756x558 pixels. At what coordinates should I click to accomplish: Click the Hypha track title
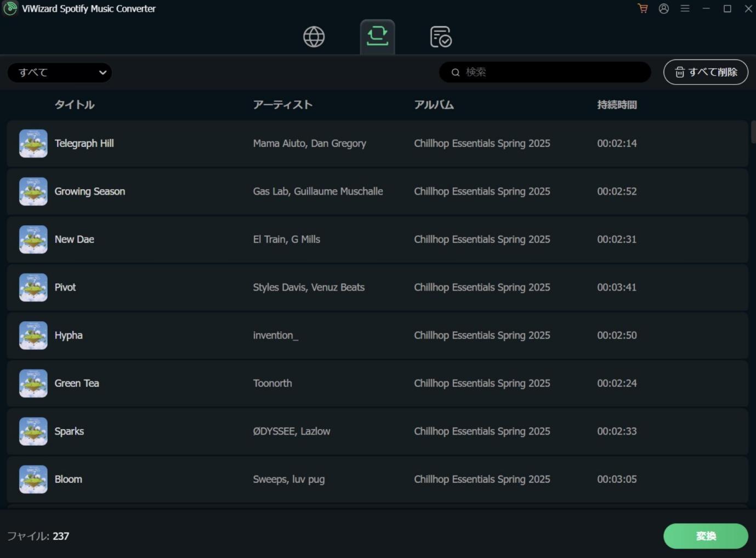tap(69, 335)
